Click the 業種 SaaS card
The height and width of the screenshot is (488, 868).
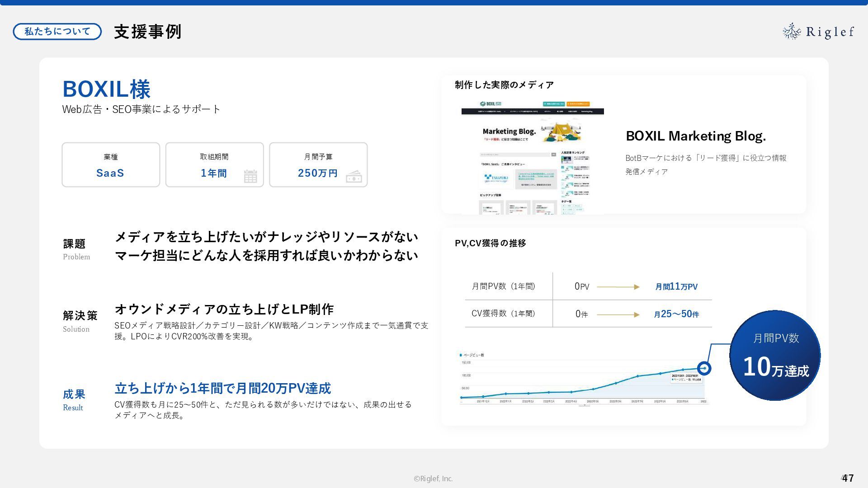(111, 165)
